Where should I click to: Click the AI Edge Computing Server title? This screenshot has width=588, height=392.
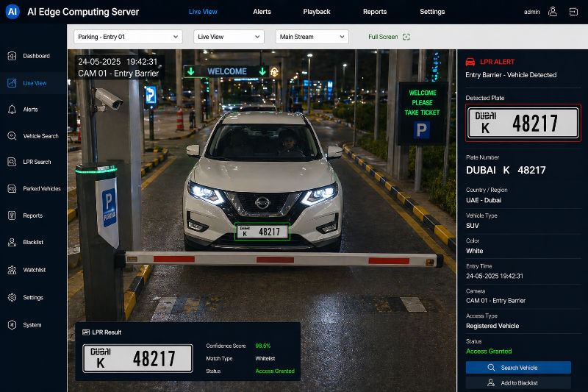83,12
